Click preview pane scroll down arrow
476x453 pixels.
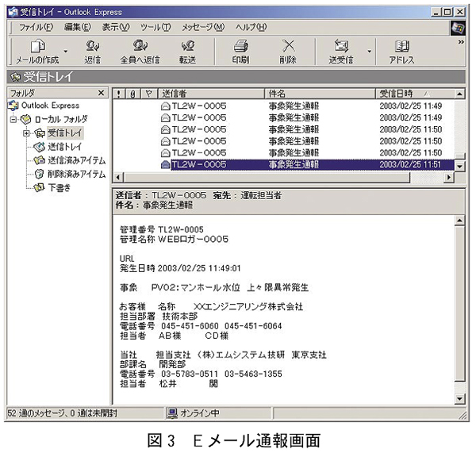tap(460, 399)
